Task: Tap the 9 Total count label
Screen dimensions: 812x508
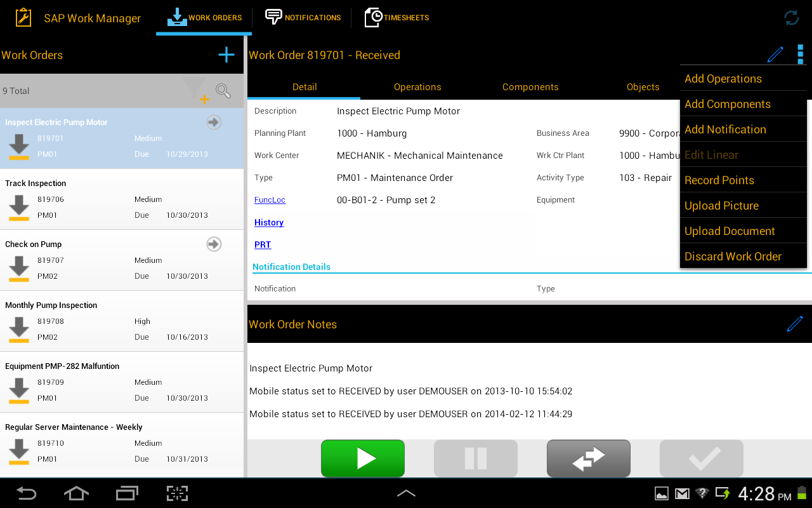Action: click(x=16, y=91)
